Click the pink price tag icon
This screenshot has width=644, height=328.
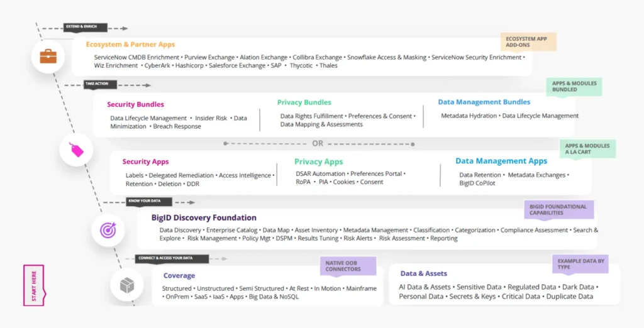[x=77, y=150]
